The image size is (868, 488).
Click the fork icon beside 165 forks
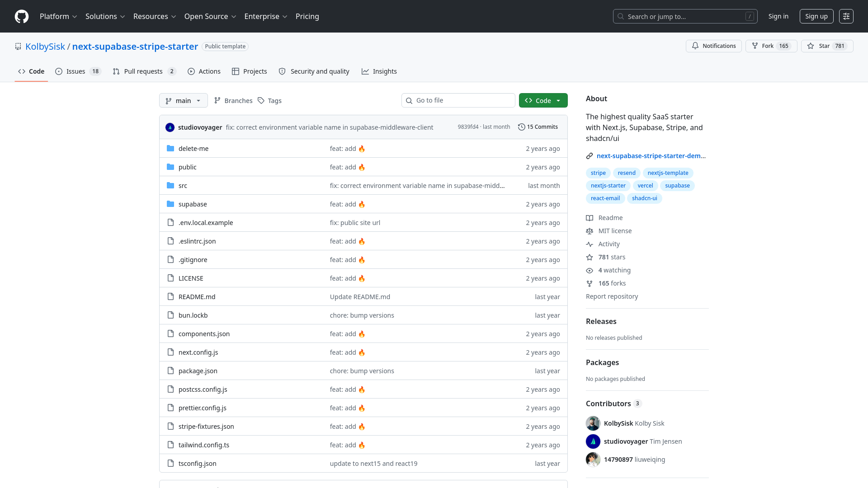590,283
